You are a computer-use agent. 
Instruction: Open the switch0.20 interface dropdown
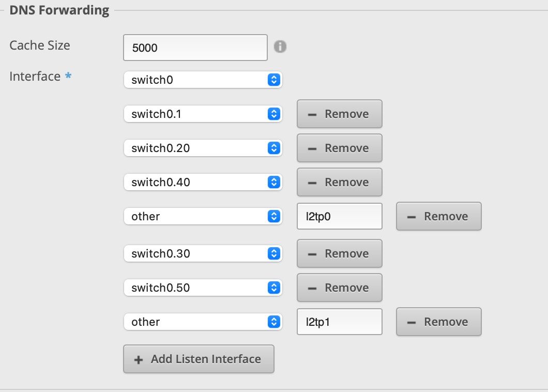[203, 148]
